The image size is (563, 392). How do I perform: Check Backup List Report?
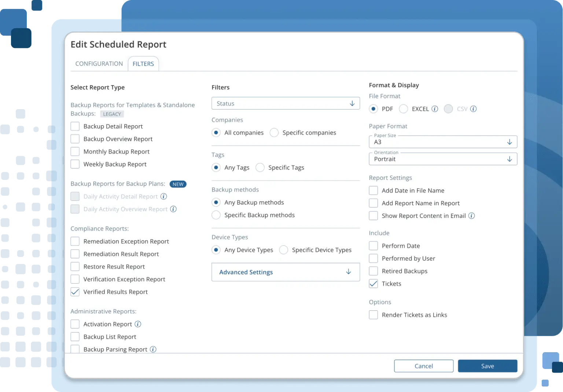tap(75, 337)
